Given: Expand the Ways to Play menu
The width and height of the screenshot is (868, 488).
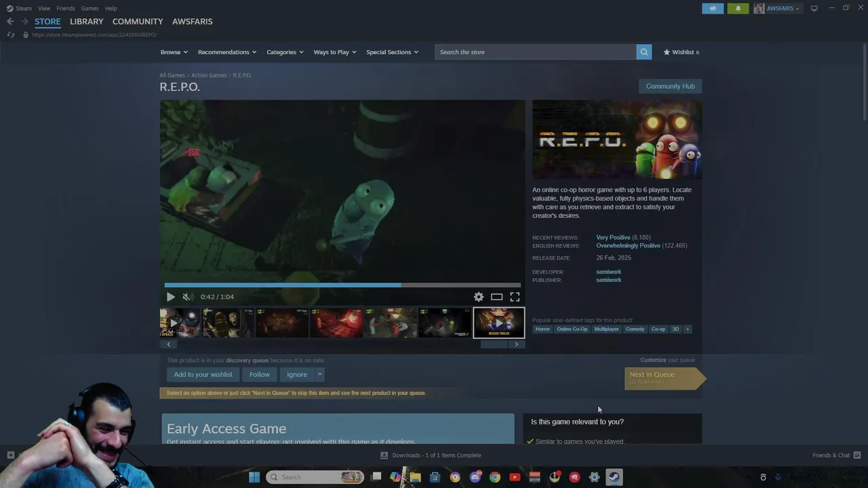Looking at the screenshot, I should coord(335,52).
